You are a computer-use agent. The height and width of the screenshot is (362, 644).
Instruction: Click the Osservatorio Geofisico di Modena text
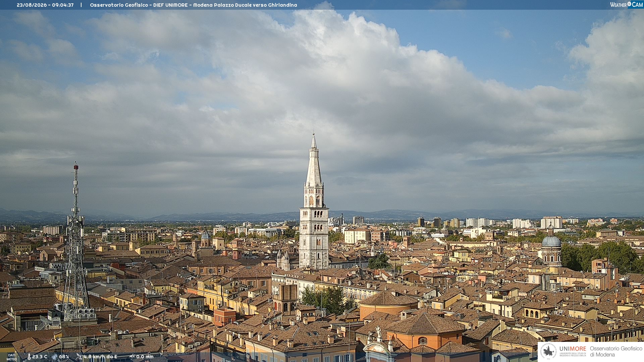[616, 352]
